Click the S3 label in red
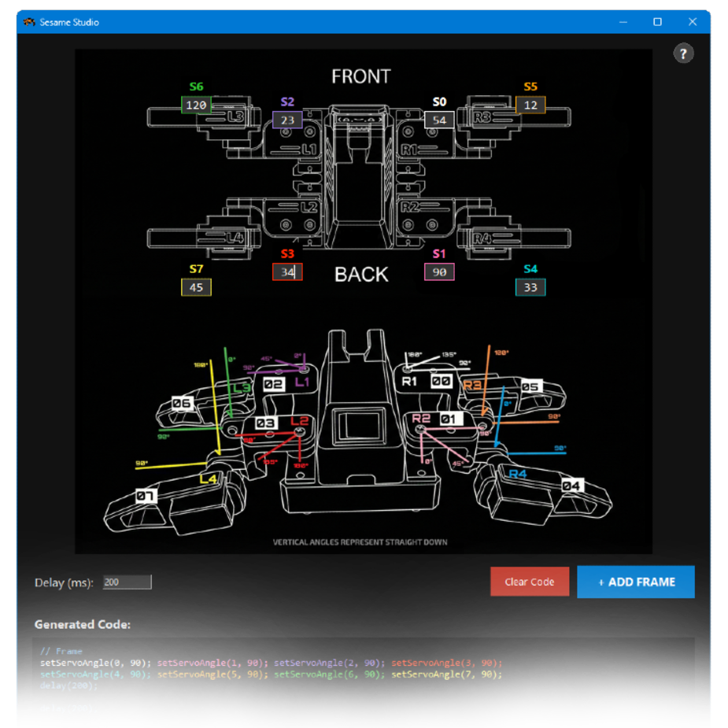 coord(287,253)
